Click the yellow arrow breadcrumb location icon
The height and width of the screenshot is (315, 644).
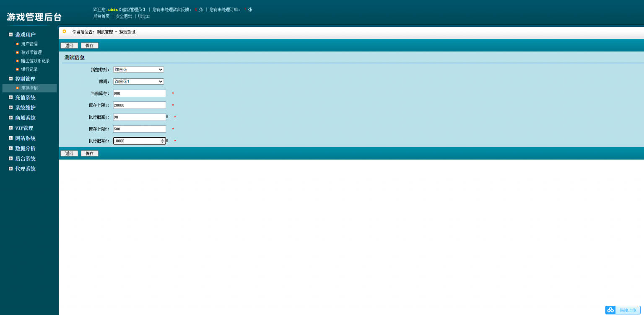[64, 31]
